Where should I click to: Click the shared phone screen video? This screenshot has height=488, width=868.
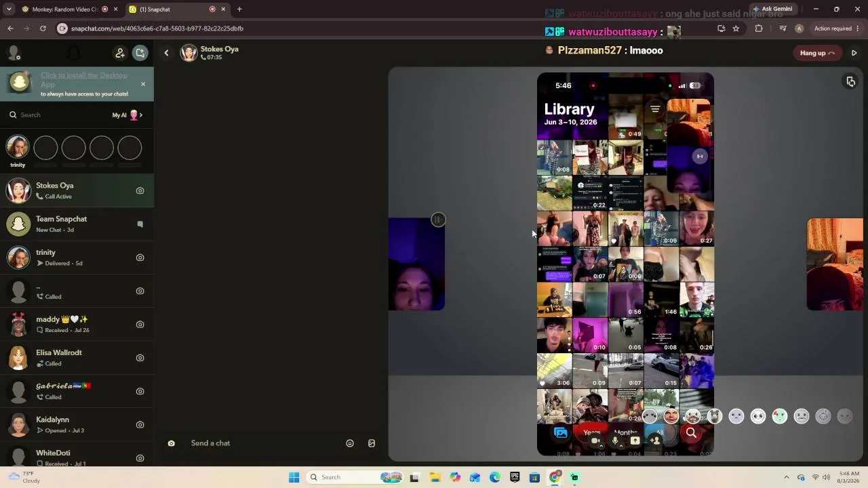click(x=625, y=264)
